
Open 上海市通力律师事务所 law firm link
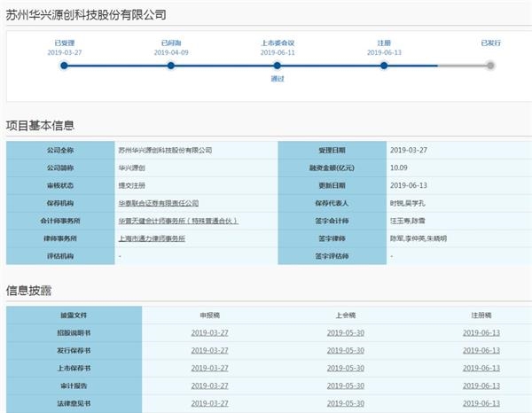(152, 238)
